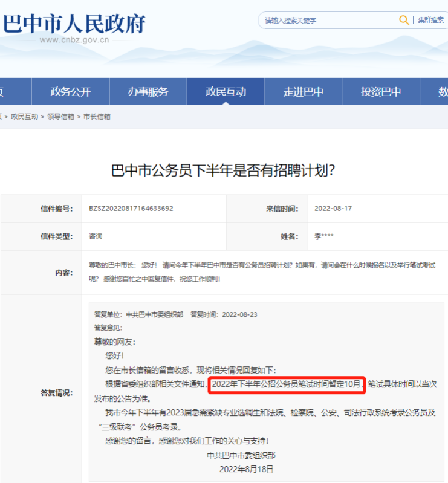Click the page title 巴中市公务员下半年是否有招聘计划
The width and height of the screenshot is (448, 483).
point(224,171)
